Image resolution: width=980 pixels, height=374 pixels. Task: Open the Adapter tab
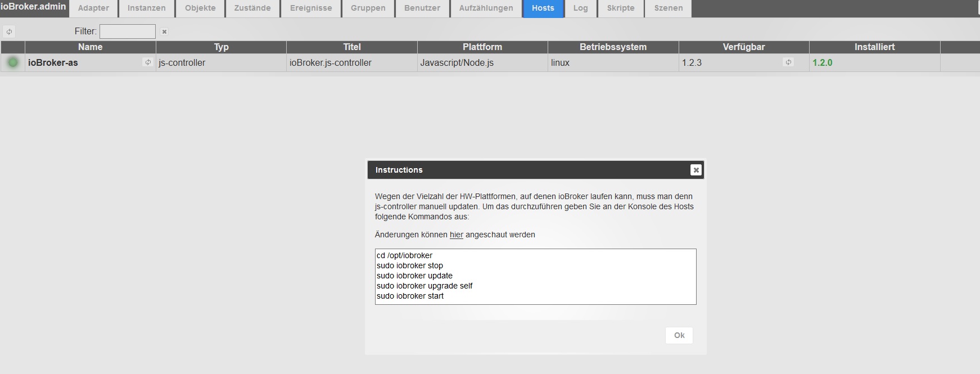pos(93,8)
